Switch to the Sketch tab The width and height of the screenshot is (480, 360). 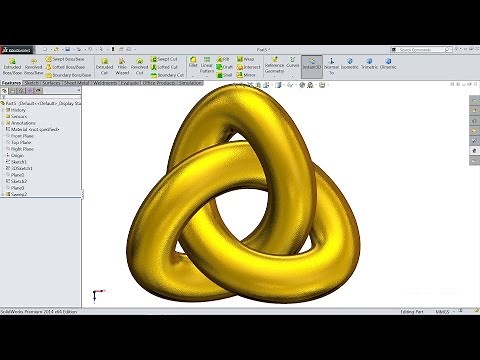coord(32,83)
